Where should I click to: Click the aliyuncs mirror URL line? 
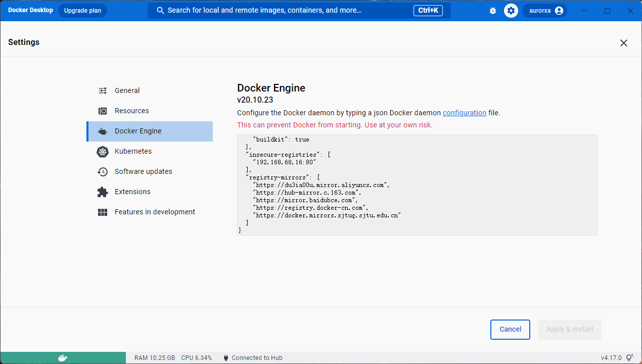(x=321, y=185)
